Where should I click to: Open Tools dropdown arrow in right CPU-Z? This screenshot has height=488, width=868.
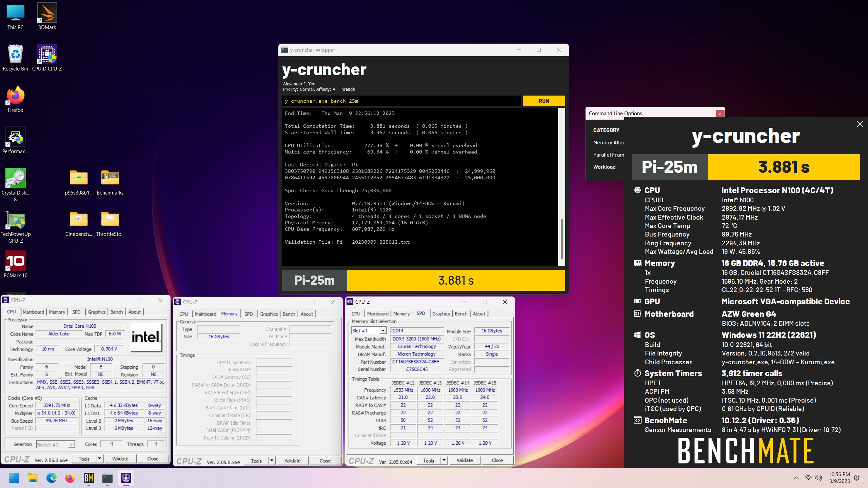pyautogui.click(x=444, y=460)
